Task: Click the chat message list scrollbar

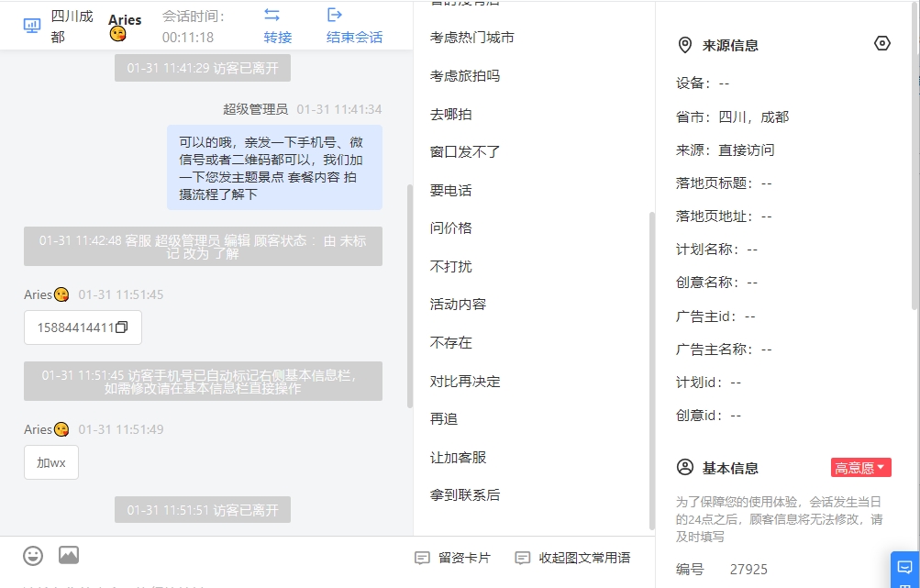Action: pos(409,296)
